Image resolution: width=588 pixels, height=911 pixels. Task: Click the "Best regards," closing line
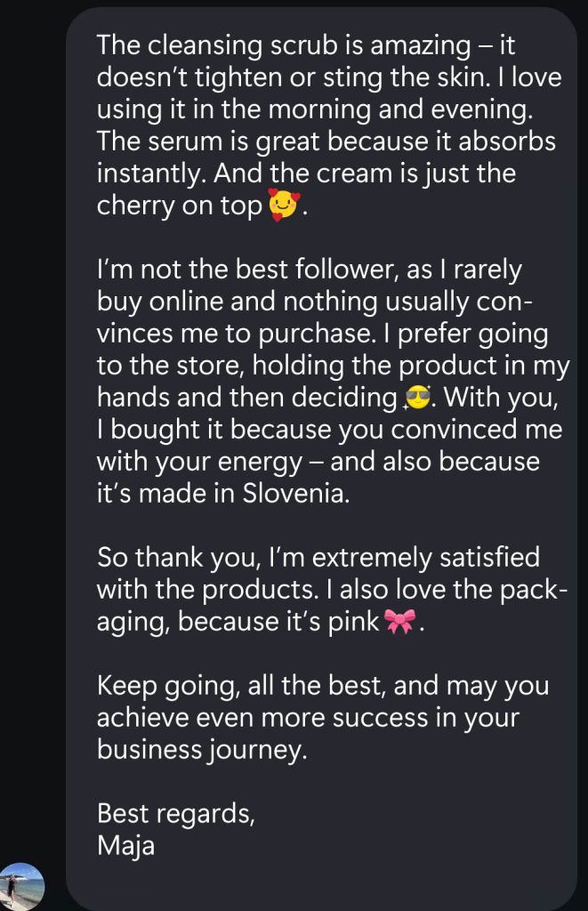[175, 812]
